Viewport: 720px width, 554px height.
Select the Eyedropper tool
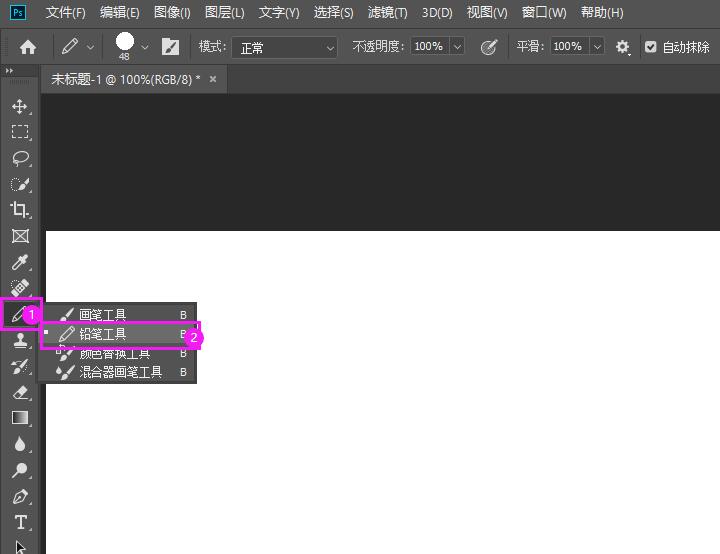tap(20, 262)
